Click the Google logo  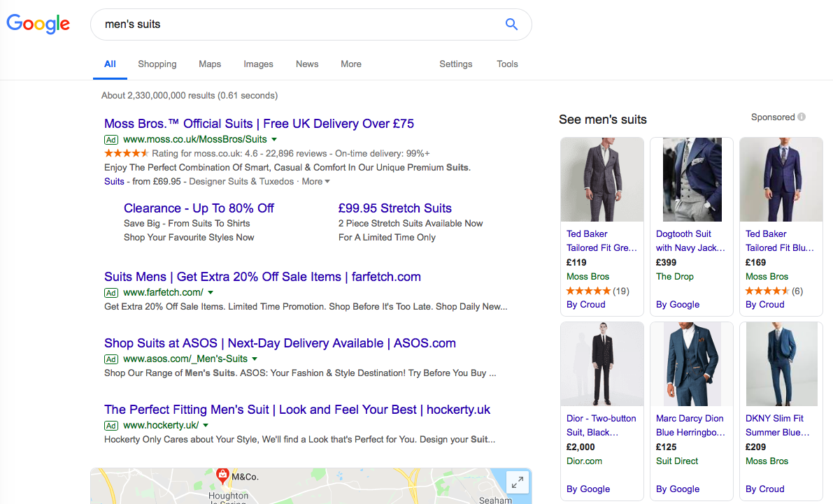[38, 24]
